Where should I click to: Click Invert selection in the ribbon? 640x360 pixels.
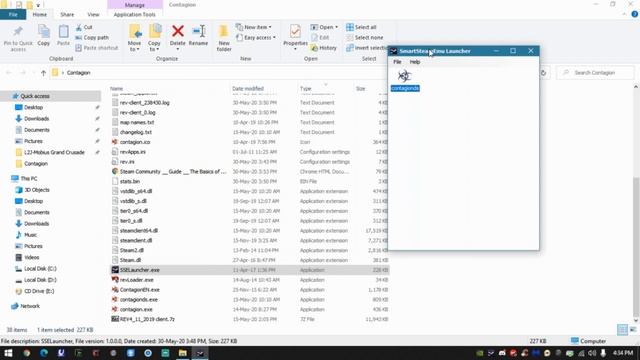click(366, 48)
